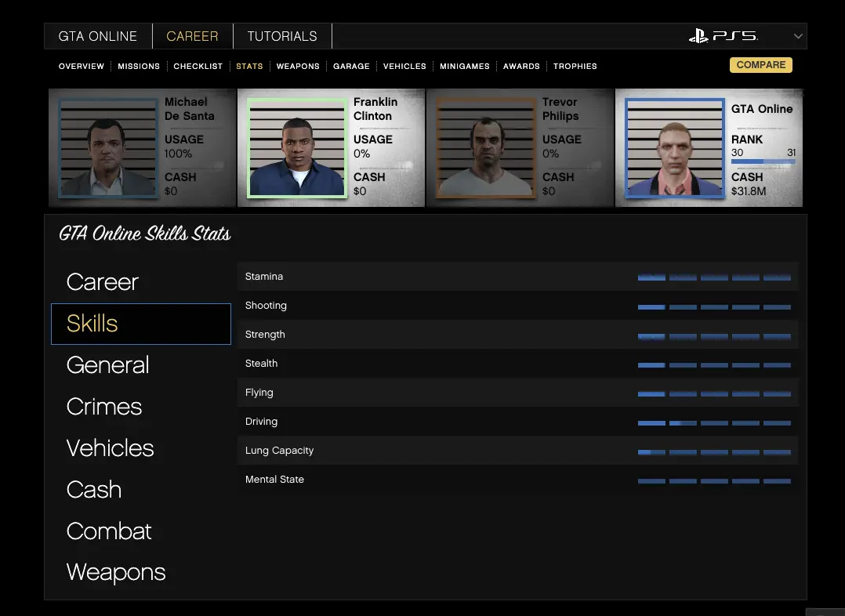Image resolution: width=845 pixels, height=616 pixels.
Task: Click the GTA Online character avatar
Action: [x=675, y=148]
